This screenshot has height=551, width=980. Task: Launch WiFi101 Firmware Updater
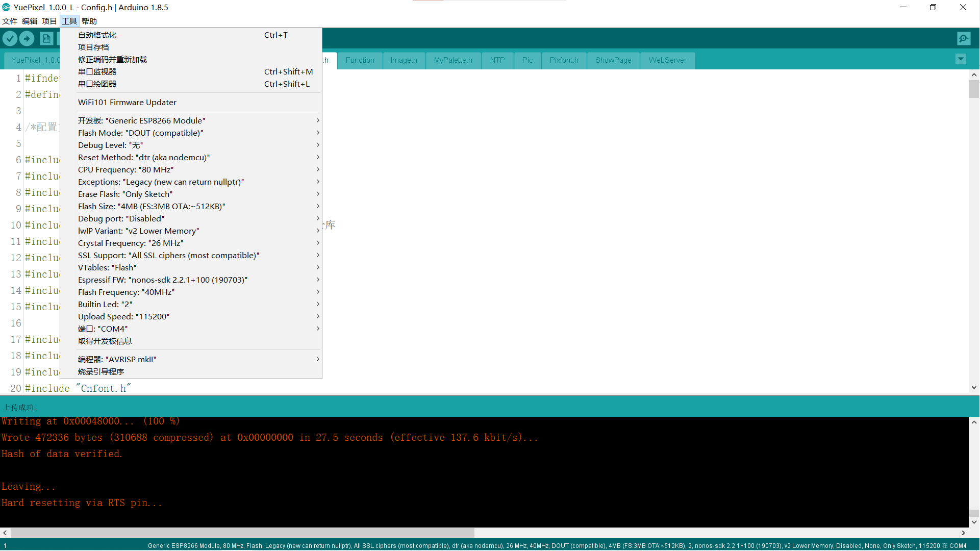pos(127,102)
